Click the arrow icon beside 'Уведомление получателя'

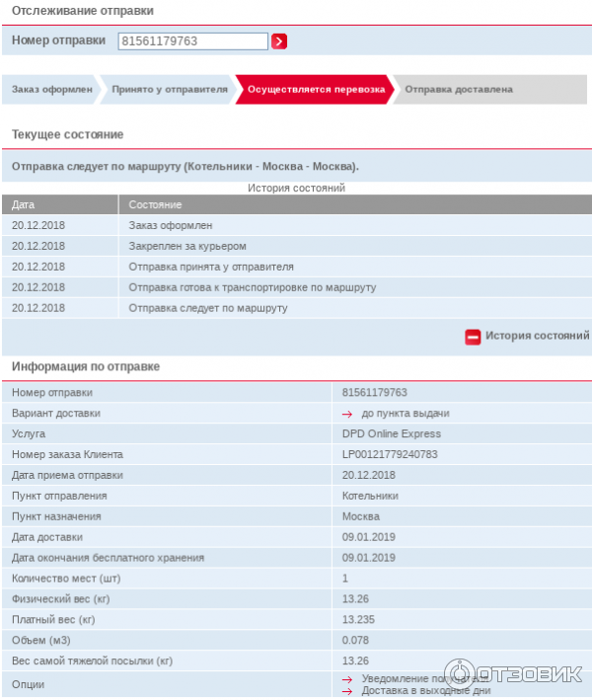[x=347, y=679]
